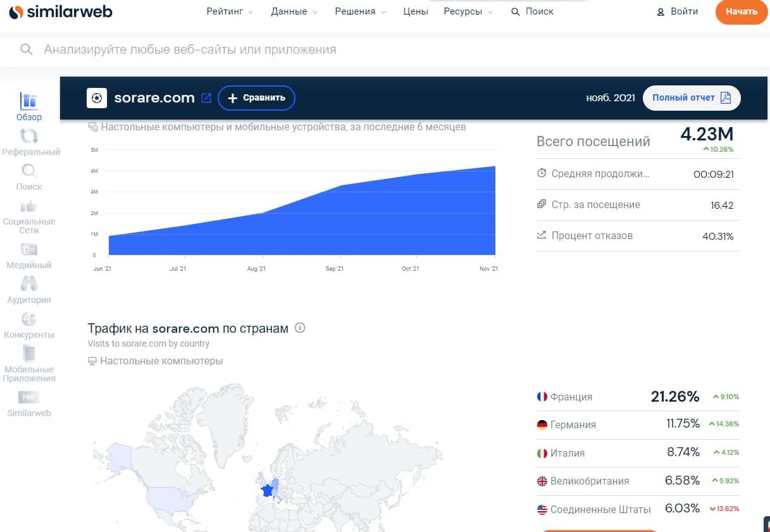Open the Реферальный sidebar icon
The image size is (770, 532).
[x=29, y=135]
